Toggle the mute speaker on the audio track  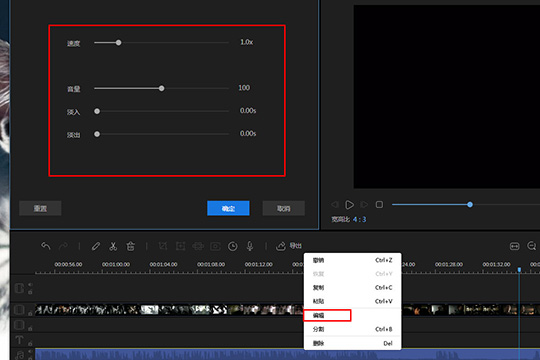30,352
